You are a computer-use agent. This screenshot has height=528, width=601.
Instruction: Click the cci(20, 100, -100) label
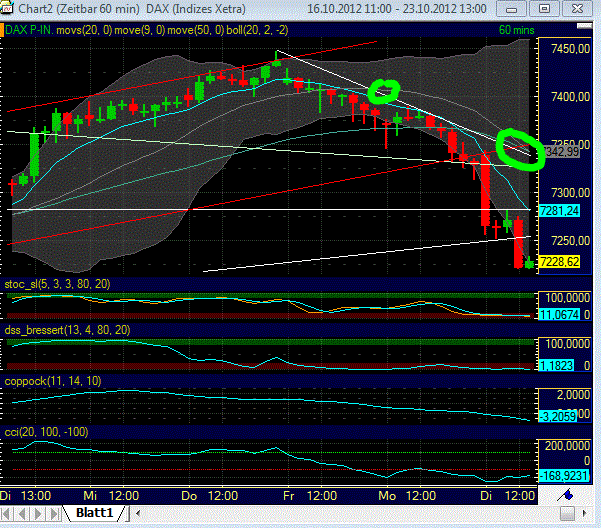[x=46, y=432]
